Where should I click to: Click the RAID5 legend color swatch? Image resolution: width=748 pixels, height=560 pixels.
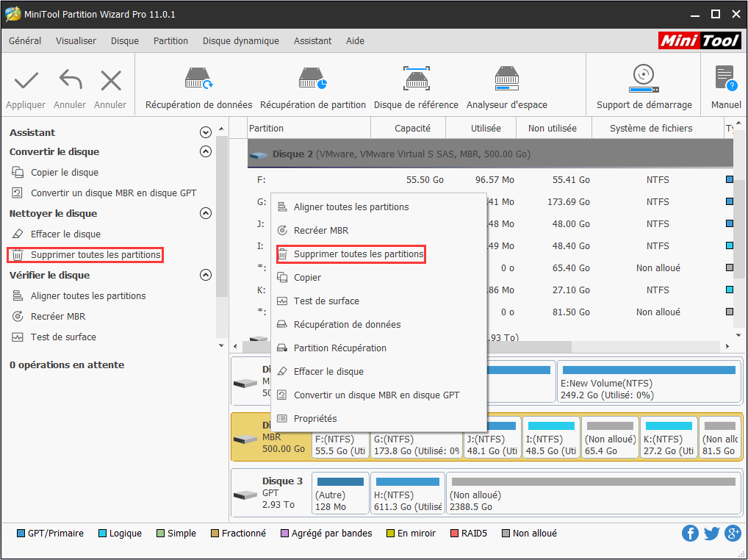(454, 534)
